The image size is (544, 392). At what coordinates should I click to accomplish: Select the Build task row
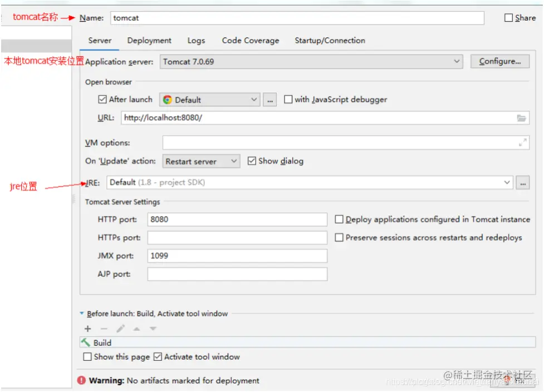[308, 342]
